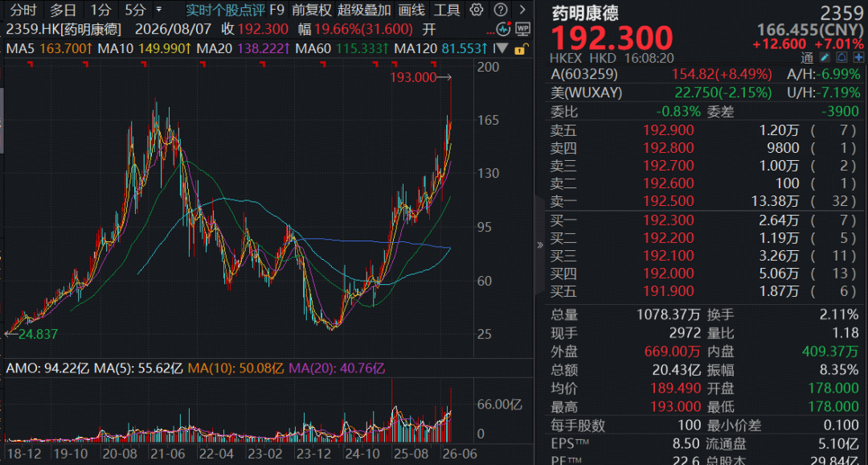Open the period dropdown after 5分

(159, 10)
